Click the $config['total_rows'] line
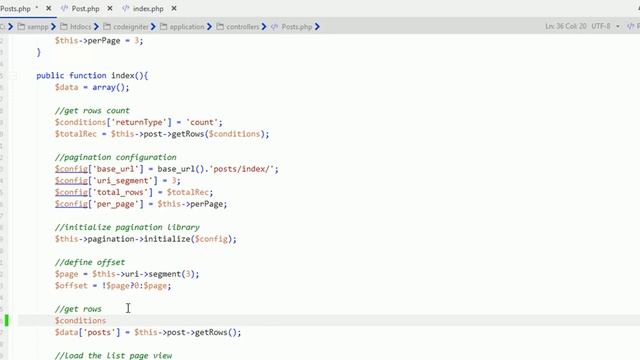The height and width of the screenshot is (360, 640). 134,192
